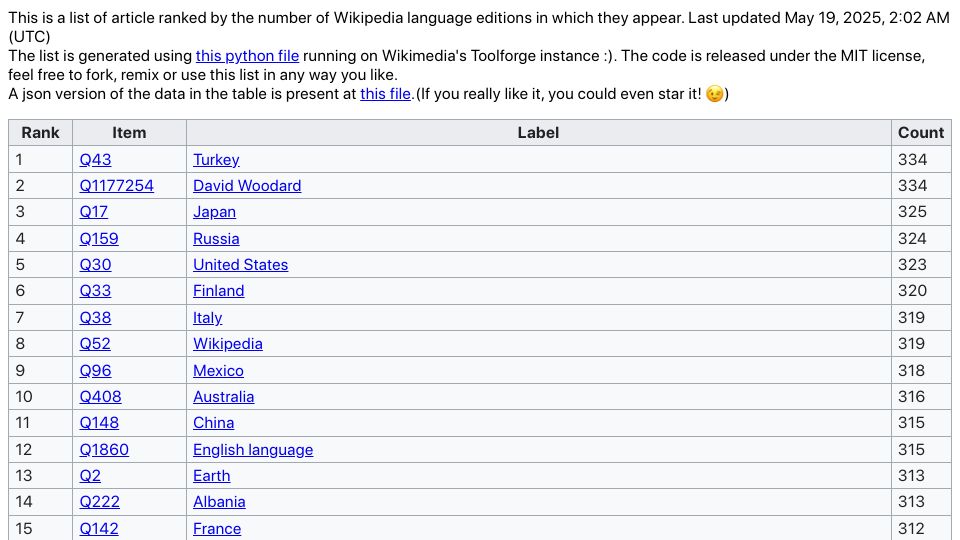
Task: Click the Count column header
Action: (x=921, y=133)
